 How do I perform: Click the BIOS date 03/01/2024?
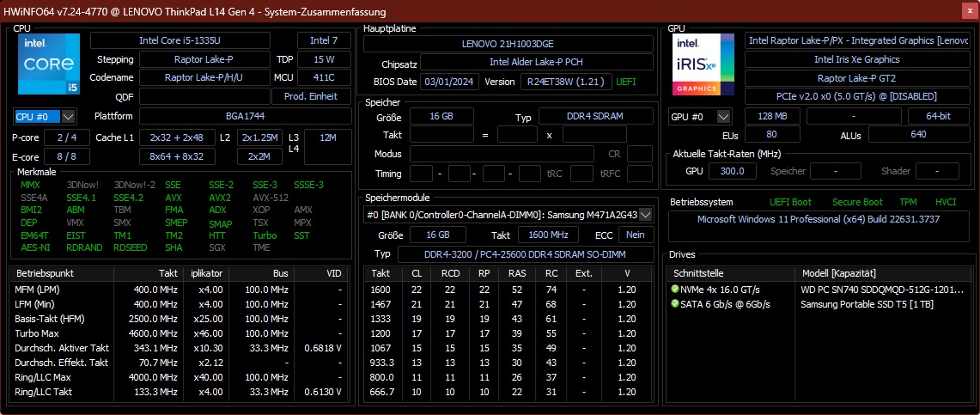pos(450,82)
